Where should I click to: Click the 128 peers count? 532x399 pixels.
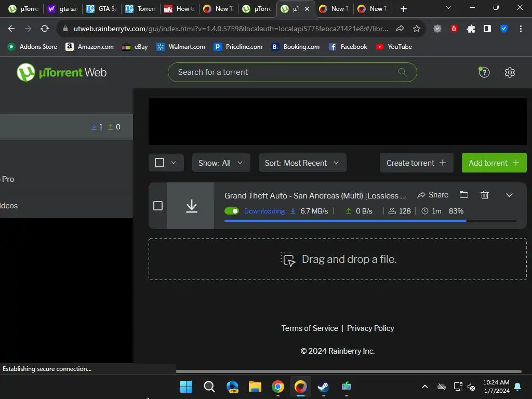point(400,211)
